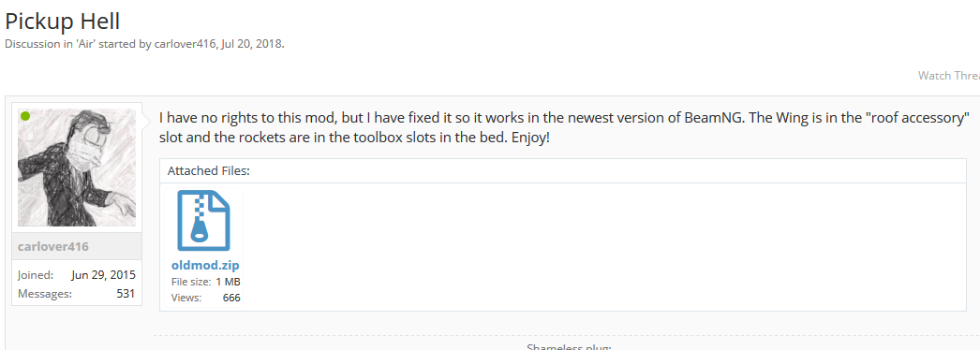This screenshot has width=980, height=350.
Task: Click the 666 views count
Action: (231, 298)
